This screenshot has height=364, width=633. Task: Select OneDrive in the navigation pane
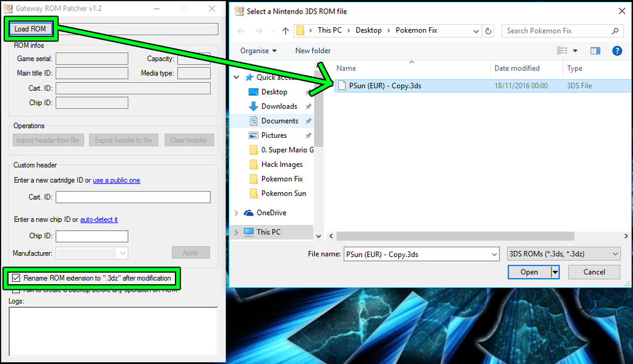[271, 213]
